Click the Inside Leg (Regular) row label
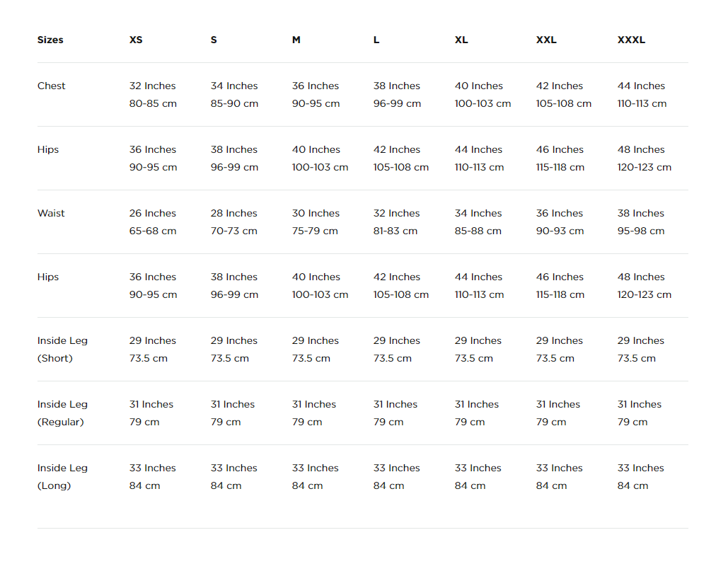 tap(62, 413)
